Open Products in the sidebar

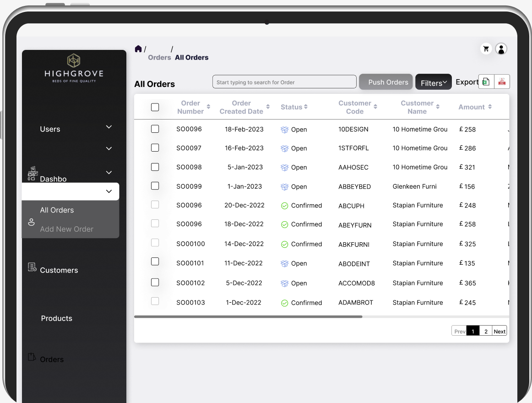pyautogui.click(x=57, y=318)
